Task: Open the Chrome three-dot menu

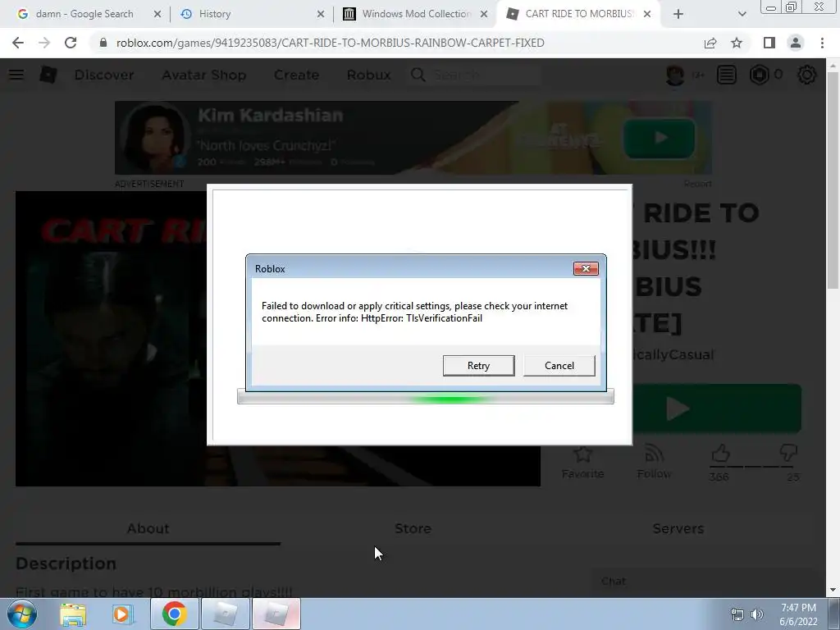Action: (822, 43)
